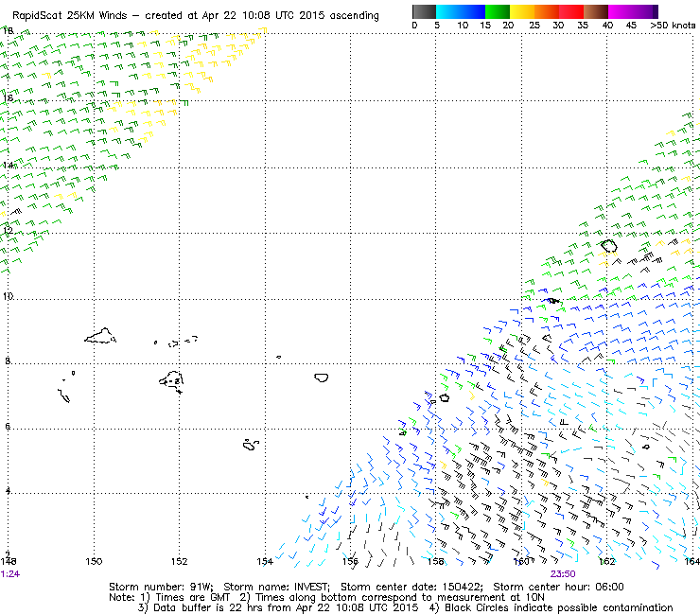Click the island outline near 155E 7.5N

pos(322,378)
